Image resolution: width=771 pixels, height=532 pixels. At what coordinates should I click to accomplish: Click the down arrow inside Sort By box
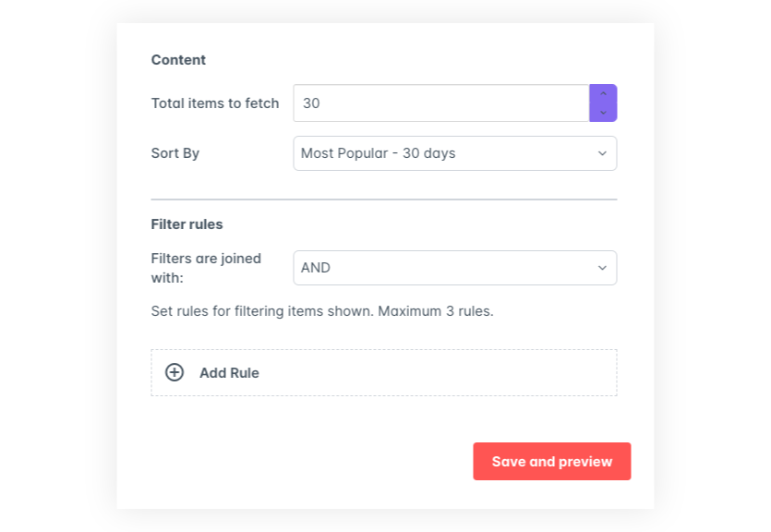[x=602, y=153]
